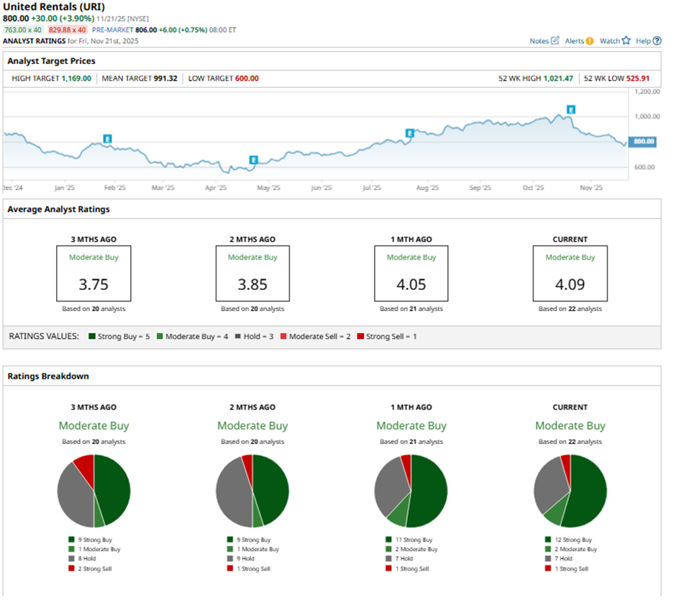Select the 3 months ago 3.75 rating box
Image resolution: width=676 pixels, height=616 pixels.
93,273
